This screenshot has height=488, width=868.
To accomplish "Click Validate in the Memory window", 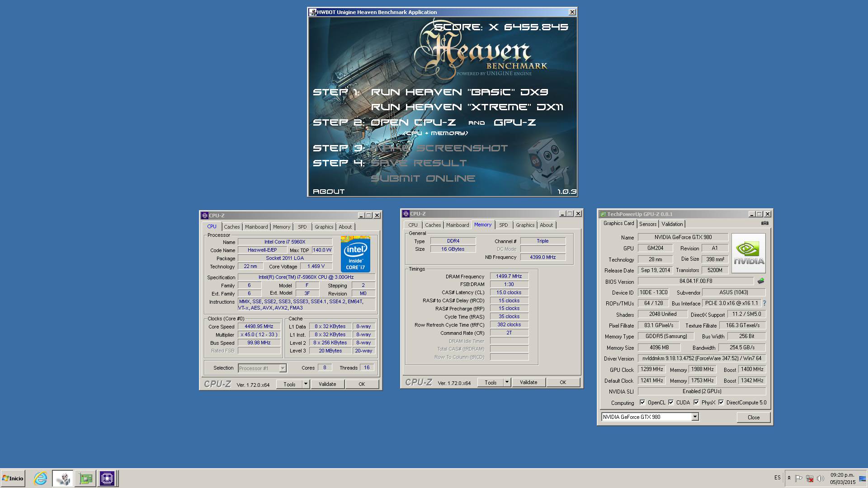I will tap(528, 382).
